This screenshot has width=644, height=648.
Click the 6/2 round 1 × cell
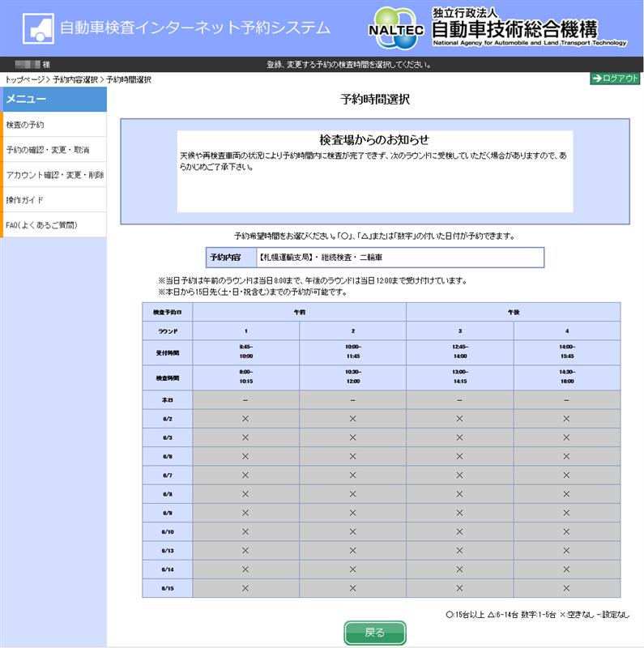(246, 419)
